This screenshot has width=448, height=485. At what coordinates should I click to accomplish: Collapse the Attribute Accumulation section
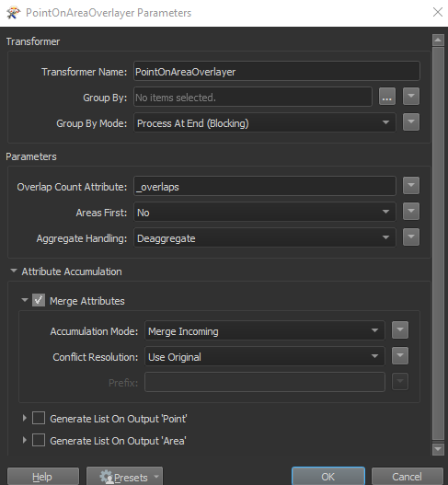click(x=14, y=271)
